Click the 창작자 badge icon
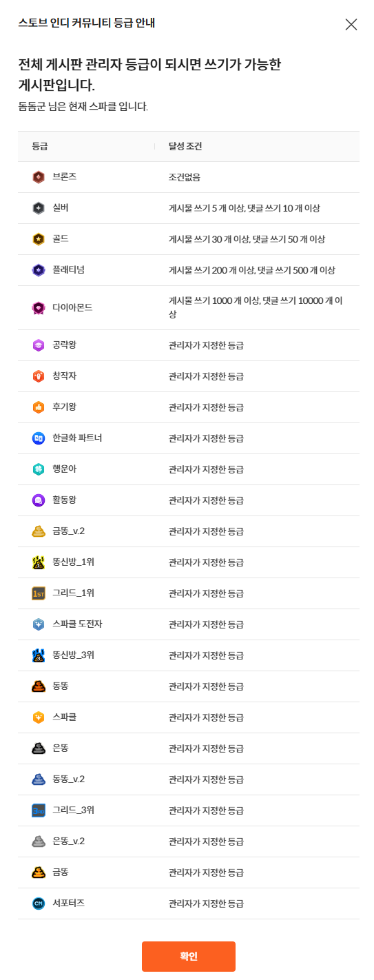This screenshot has height=980, width=374. pos(39,376)
